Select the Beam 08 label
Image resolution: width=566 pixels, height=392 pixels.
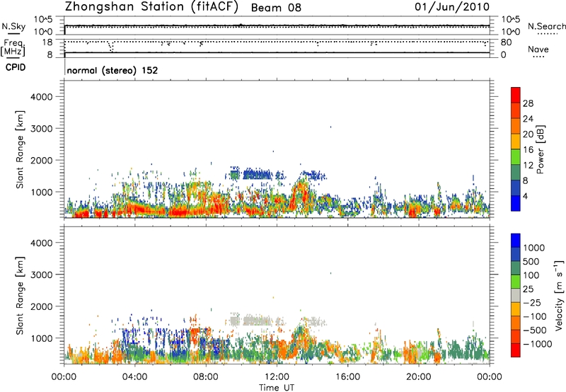click(276, 8)
